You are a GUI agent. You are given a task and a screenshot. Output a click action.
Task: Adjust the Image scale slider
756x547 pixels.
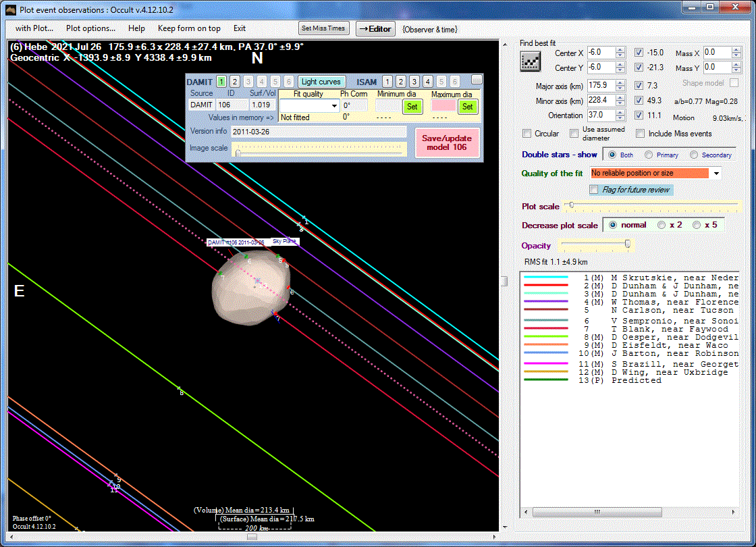[237, 153]
